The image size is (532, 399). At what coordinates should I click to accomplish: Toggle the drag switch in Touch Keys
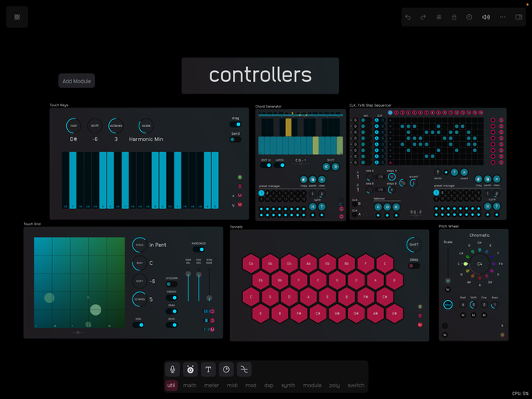click(235, 125)
